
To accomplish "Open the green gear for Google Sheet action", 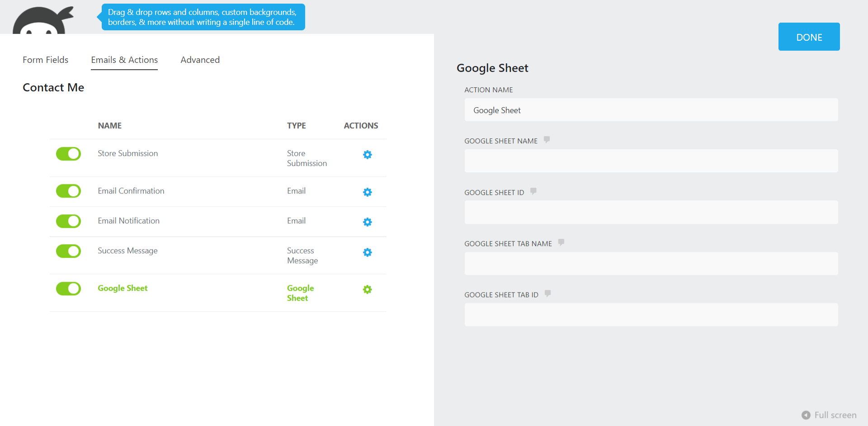I will (368, 289).
